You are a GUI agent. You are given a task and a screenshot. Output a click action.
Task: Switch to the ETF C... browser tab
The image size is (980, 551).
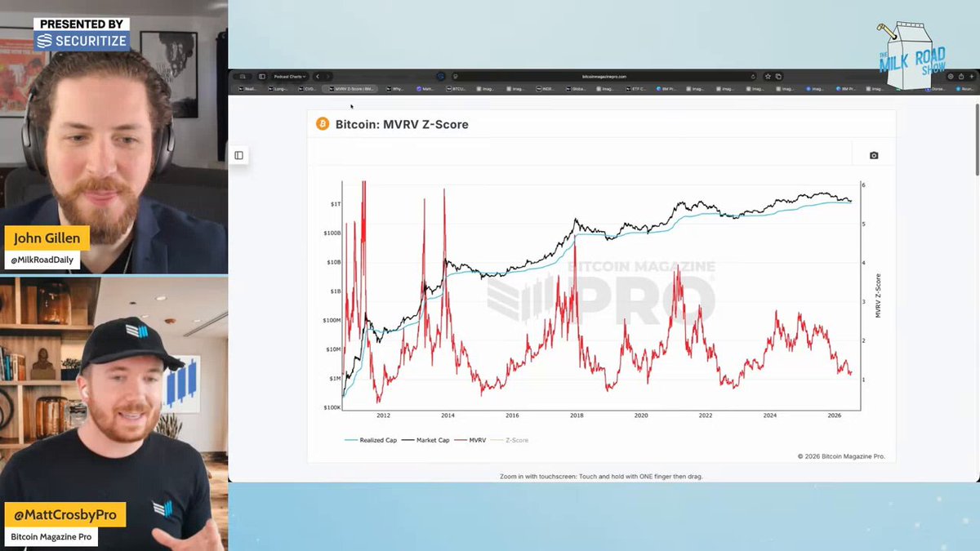pyautogui.click(x=635, y=88)
